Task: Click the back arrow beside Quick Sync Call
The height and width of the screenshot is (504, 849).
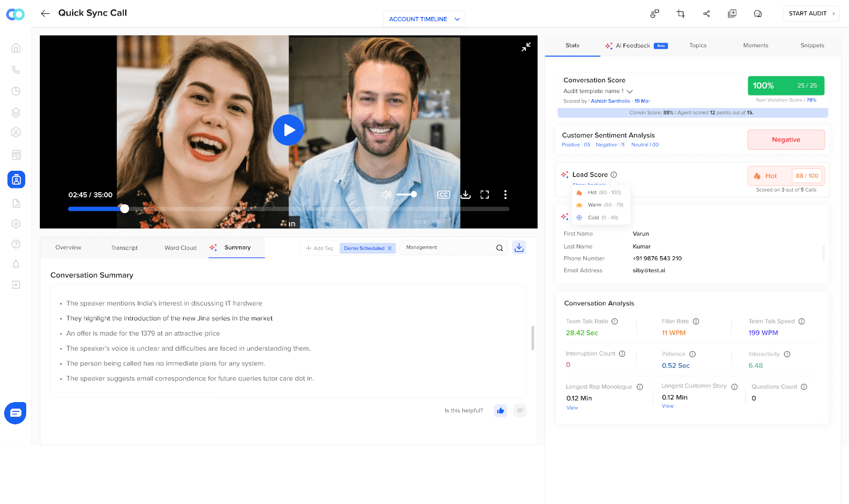Action: [45, 13]
